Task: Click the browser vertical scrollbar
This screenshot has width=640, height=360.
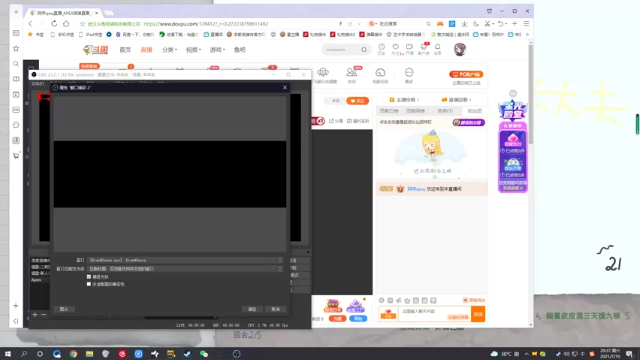Action: click(x=531, y=94)
